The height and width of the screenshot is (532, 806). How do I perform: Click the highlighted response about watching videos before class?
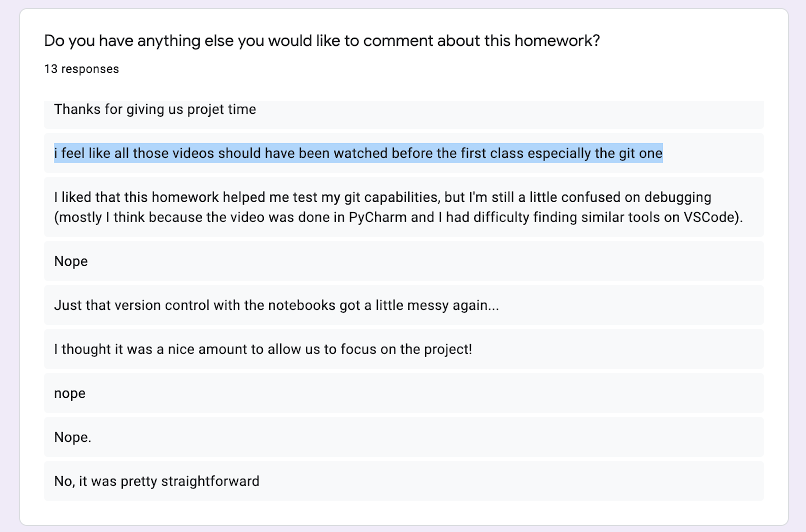tap(358, 153)
